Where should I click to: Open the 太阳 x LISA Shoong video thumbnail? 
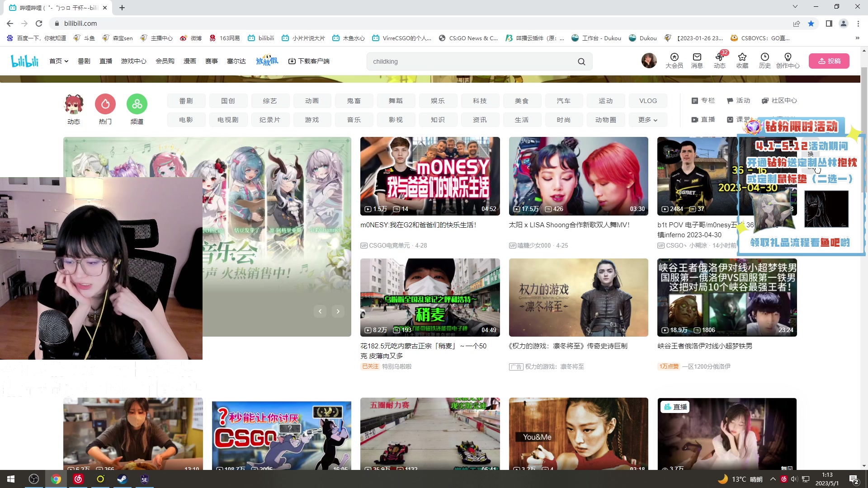[x=579, y=176]
